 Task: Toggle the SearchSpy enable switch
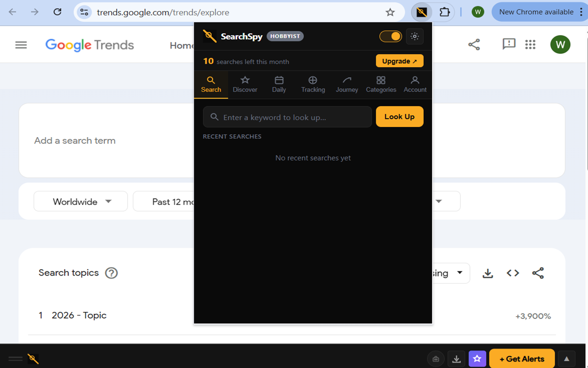click(x=390, y=36)
